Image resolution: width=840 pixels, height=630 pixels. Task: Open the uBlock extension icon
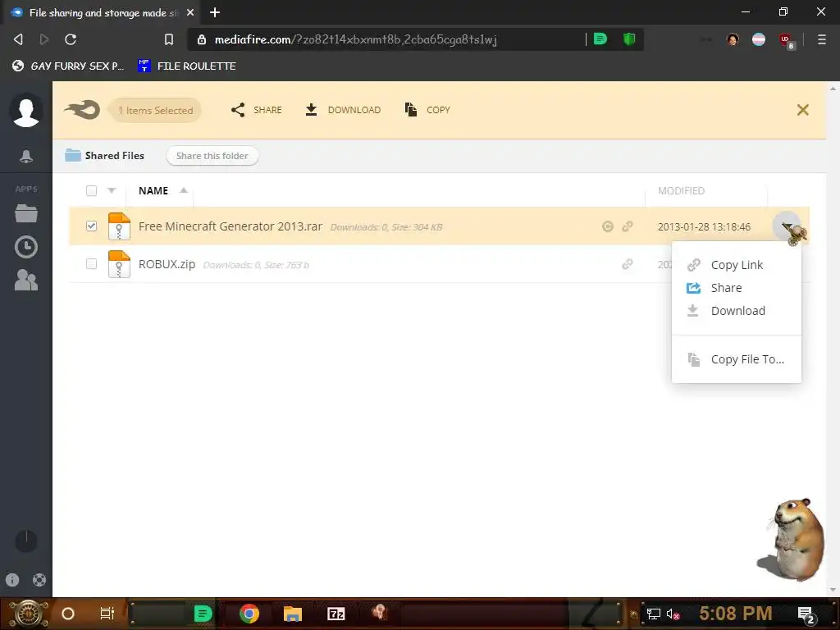point(786,40)
